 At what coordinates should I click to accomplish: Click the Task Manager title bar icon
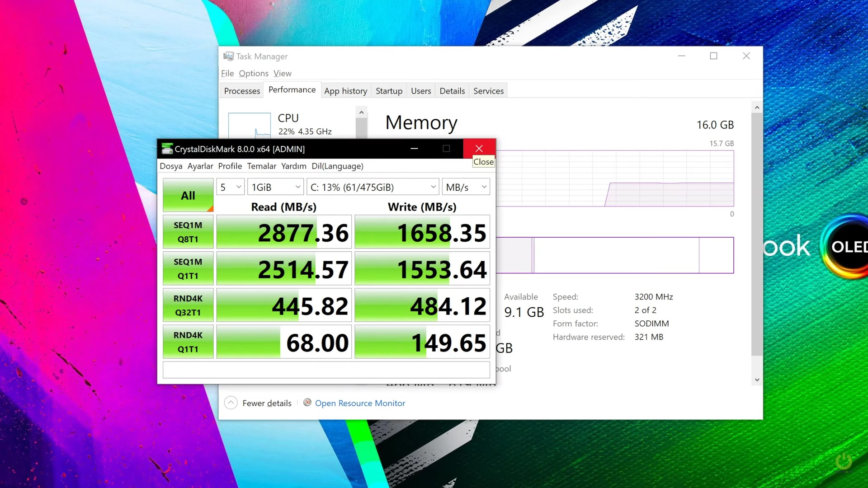coord(229,56)
